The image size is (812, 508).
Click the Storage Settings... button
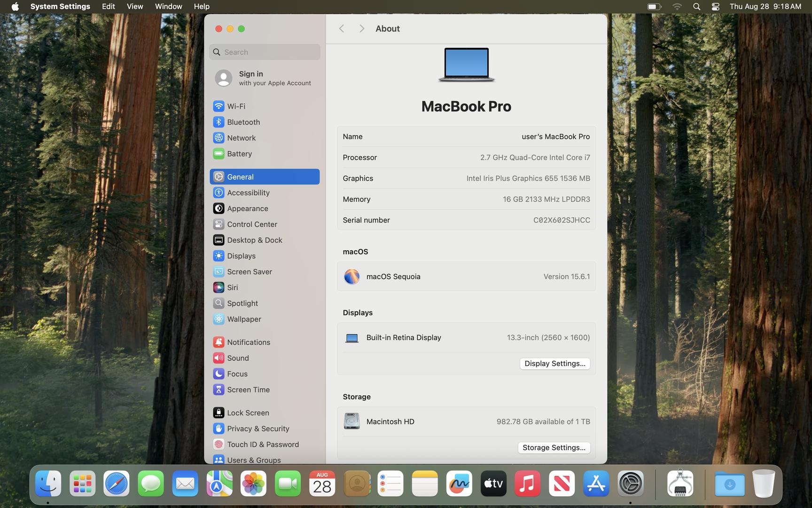pos(554,448)
